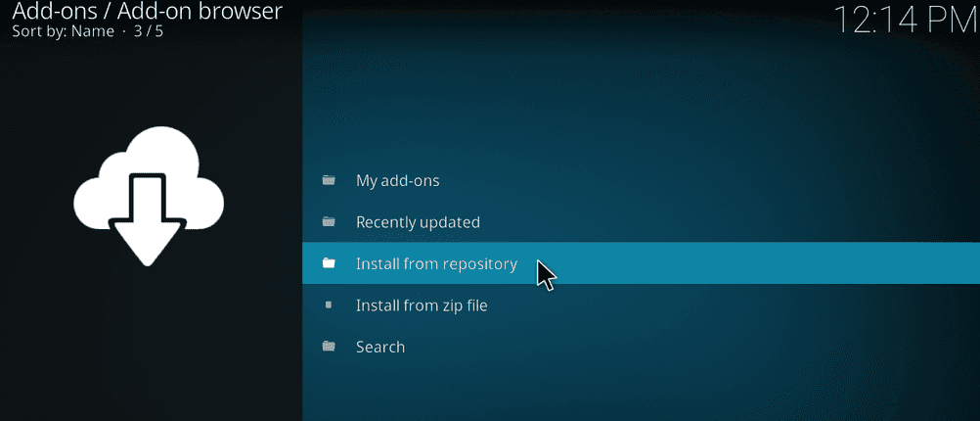980x421 pixels.
Task: Click the small square icon beside Install from zip file
Action: point(329,305)
